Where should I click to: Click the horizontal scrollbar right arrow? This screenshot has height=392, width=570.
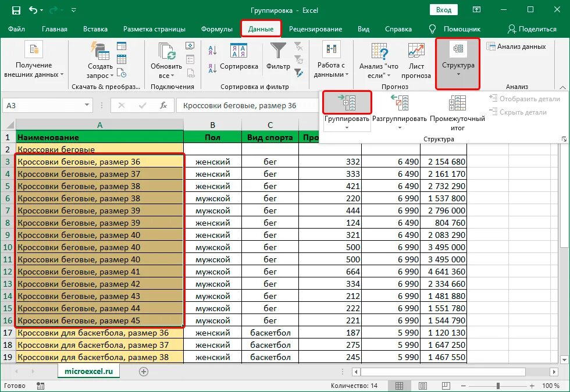coord(554,372)
